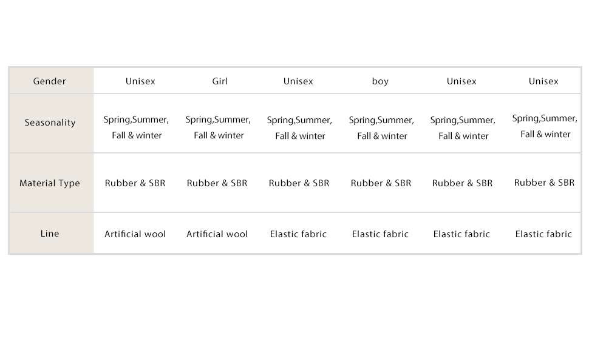Click Rubber & SBR in the boy column
589x364 pixels.
[x=381, y=183]
